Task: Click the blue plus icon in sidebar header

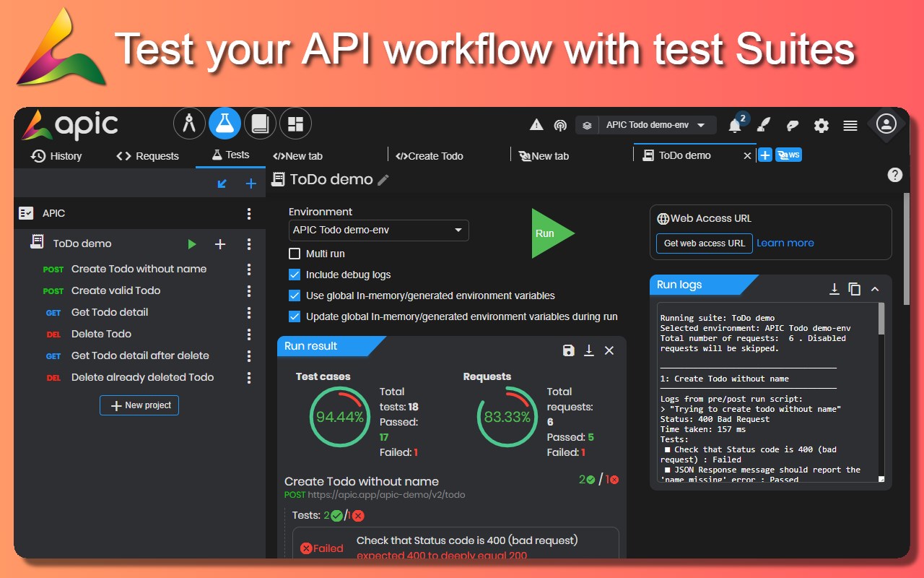Action: click(250, 184)
